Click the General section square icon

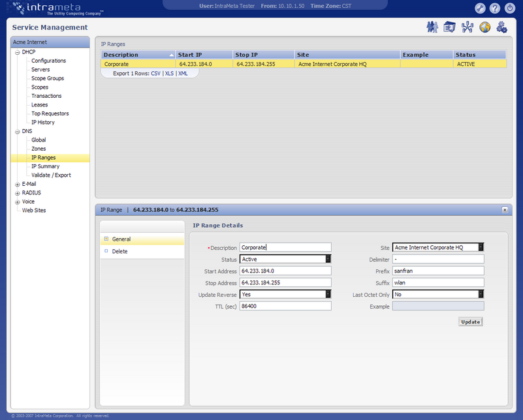[x=106, y=239]
